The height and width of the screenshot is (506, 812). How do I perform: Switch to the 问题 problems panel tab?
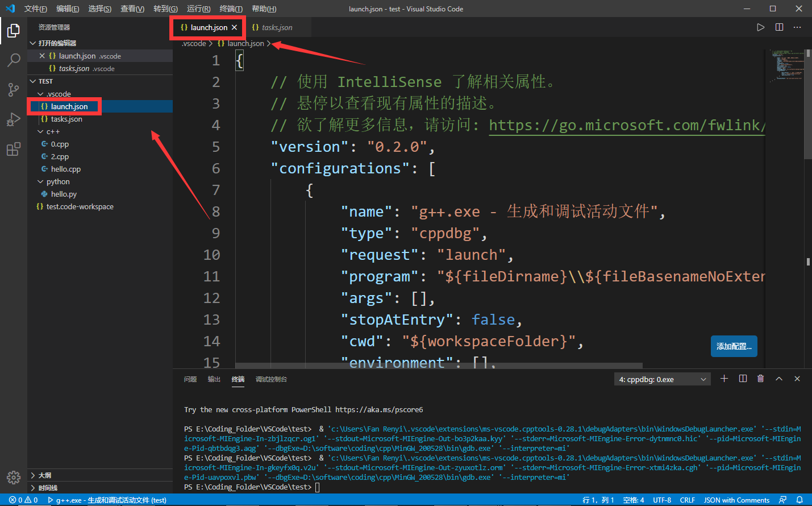[190, 379]
